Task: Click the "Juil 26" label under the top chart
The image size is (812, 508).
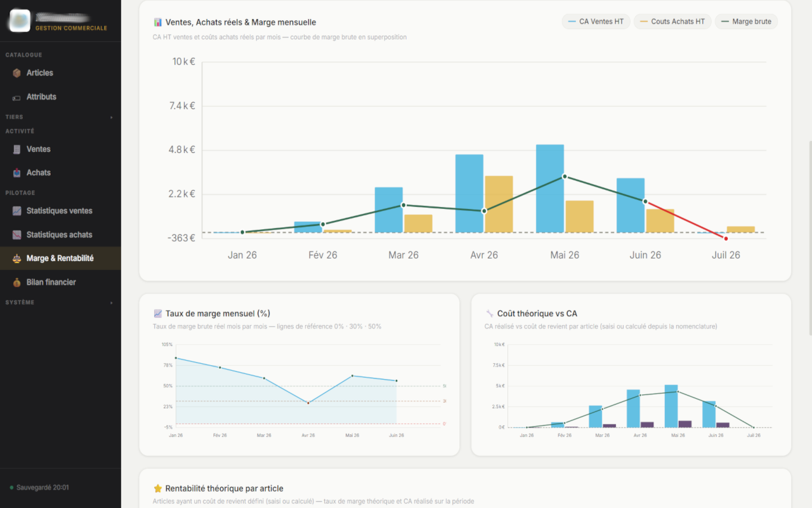Action: click(726, 255)
